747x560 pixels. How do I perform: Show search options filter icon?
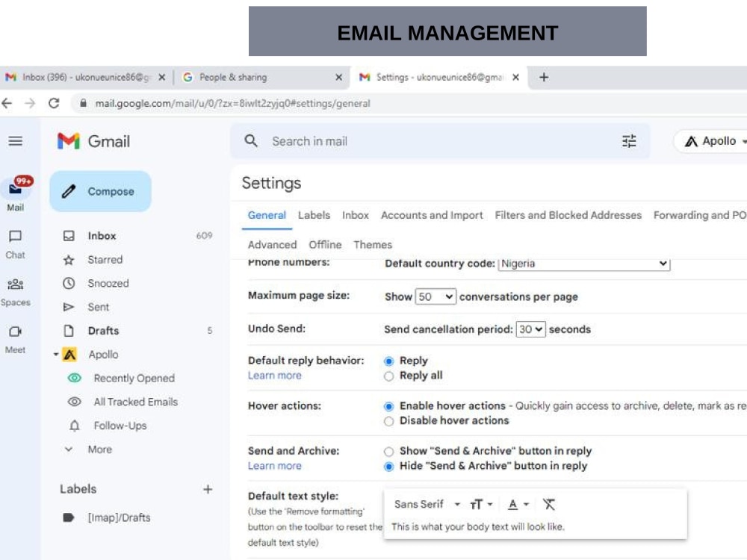click(x=629, y=141)
